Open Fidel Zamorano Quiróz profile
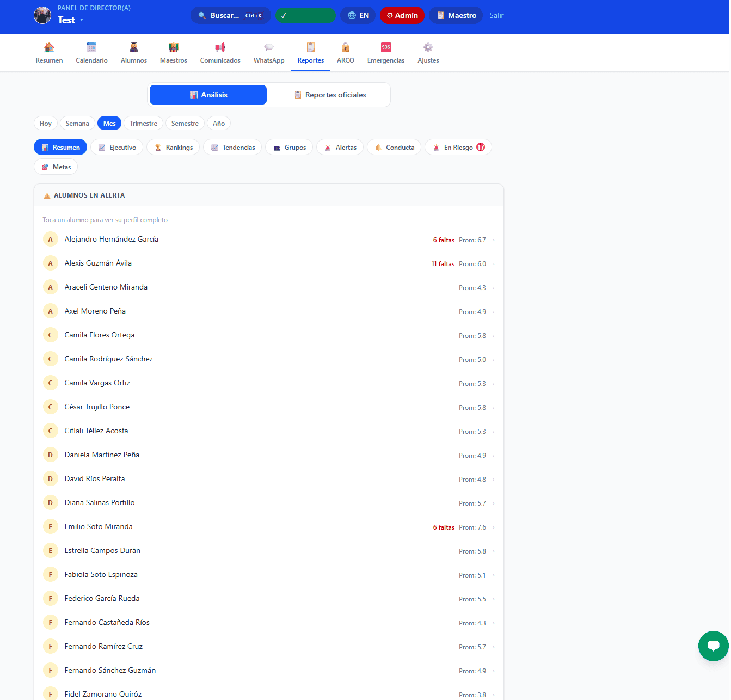 click(269, 695)
